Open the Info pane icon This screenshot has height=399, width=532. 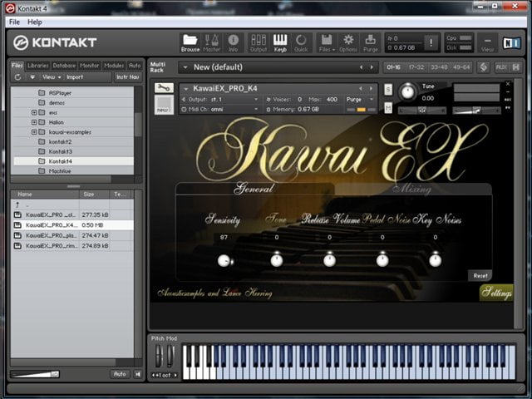coord(233,42)
